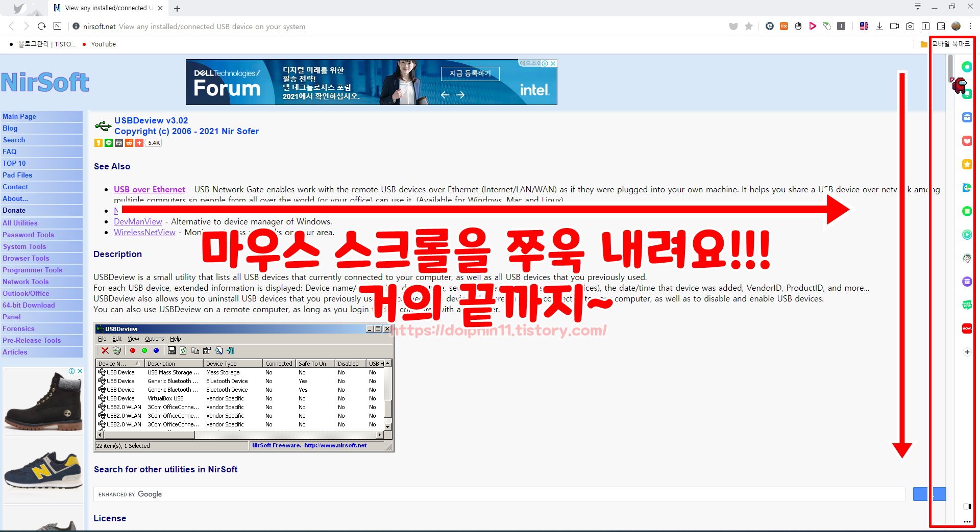Close the 'View any installed/connected' tab

[160, 8]
